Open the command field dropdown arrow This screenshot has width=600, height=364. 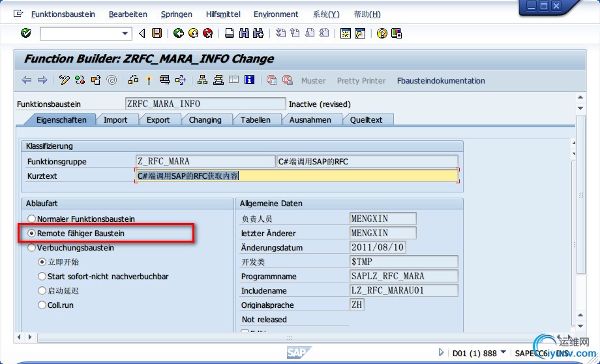(125, 34)
